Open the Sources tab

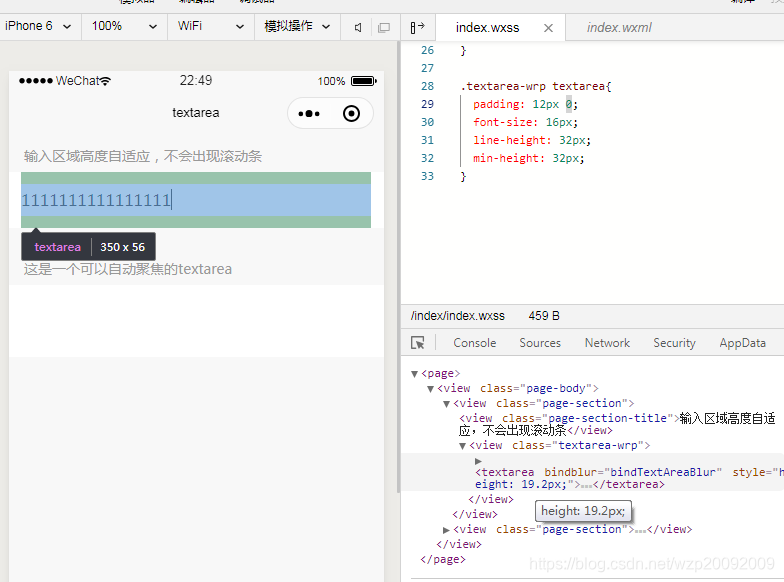click(x=540, y=342)
